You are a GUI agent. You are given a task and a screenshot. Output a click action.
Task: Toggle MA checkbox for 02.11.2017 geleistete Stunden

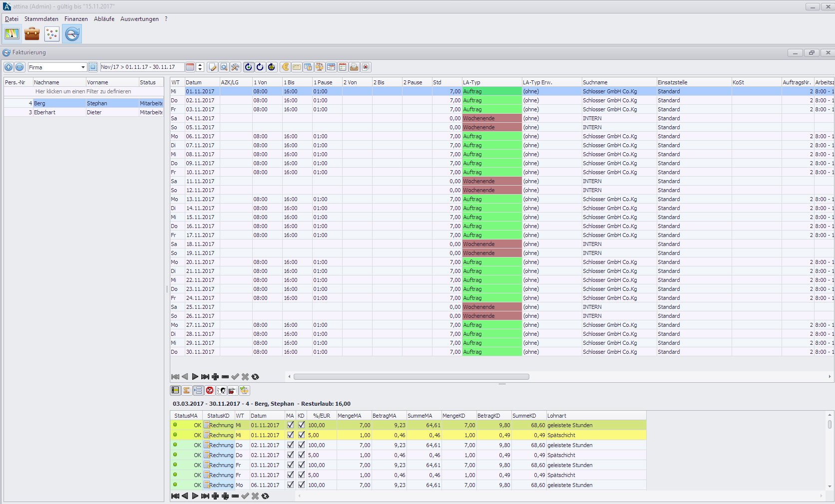(290, 445)
